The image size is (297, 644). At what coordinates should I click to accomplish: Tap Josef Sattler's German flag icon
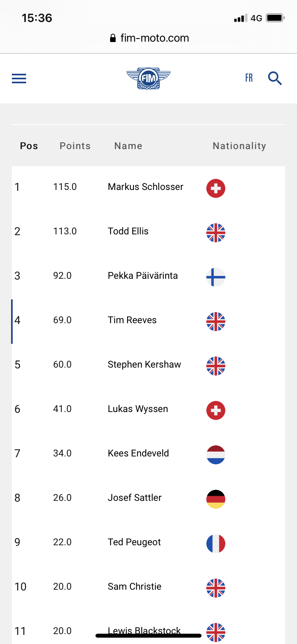(x=216, y=499)
